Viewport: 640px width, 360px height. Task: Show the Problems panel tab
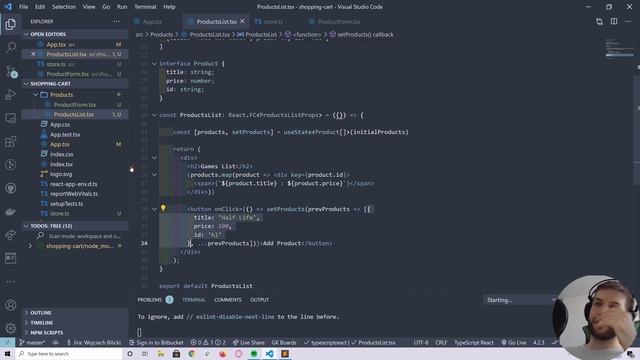pos(150,300)
